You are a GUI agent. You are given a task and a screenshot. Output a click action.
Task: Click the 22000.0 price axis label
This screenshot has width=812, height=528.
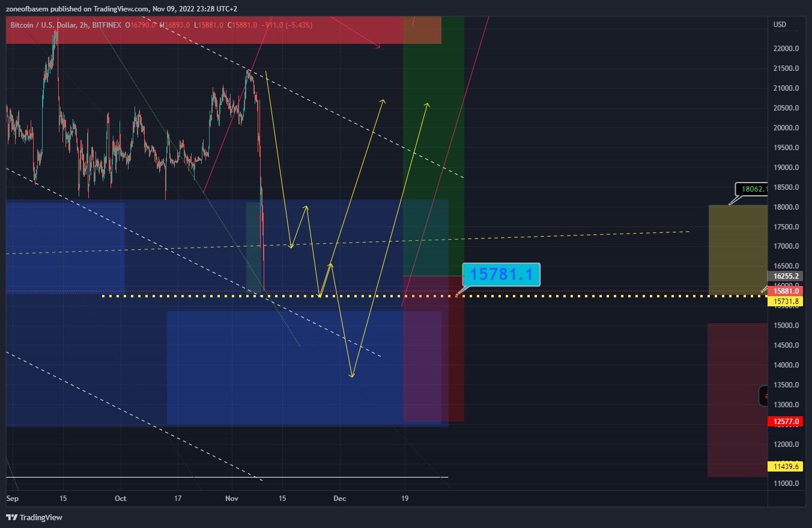click(786, 49)
